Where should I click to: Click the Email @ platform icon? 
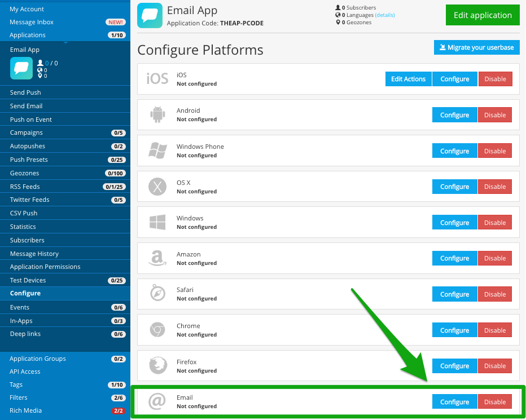coord(157,401)
